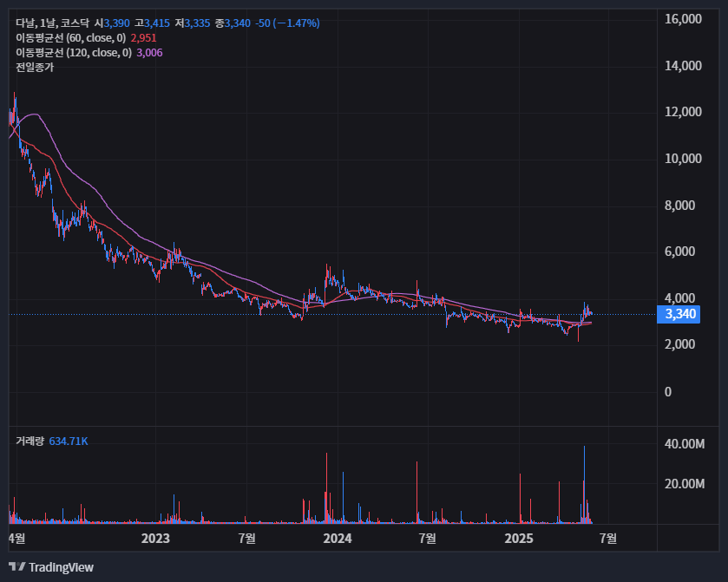Click the 60-period 이동평균선 indicator label
Viewport: 728px width, 582px height.
coord(70,38)
